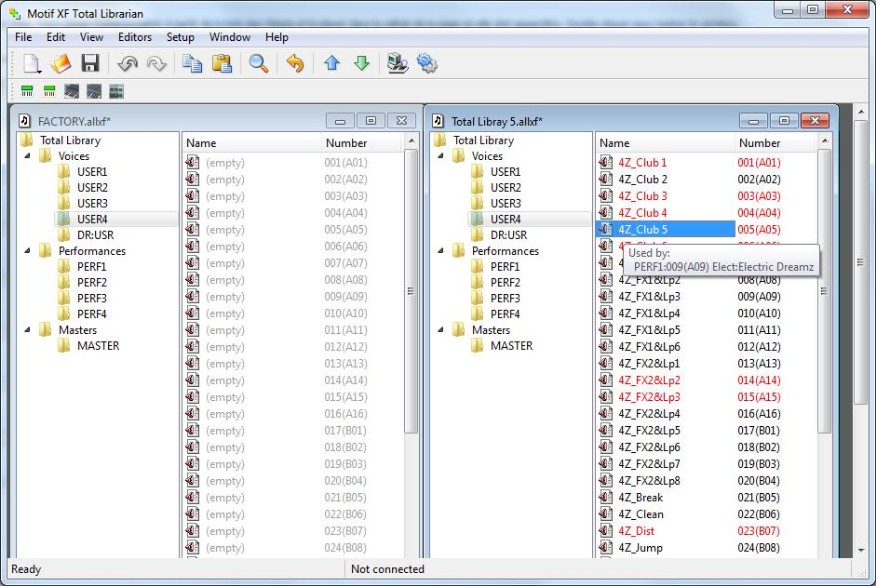This screenshot has width=876, height=586.
Task: Select empty slot 010(A10) in FACTORY list
Action: pos(293,313)
